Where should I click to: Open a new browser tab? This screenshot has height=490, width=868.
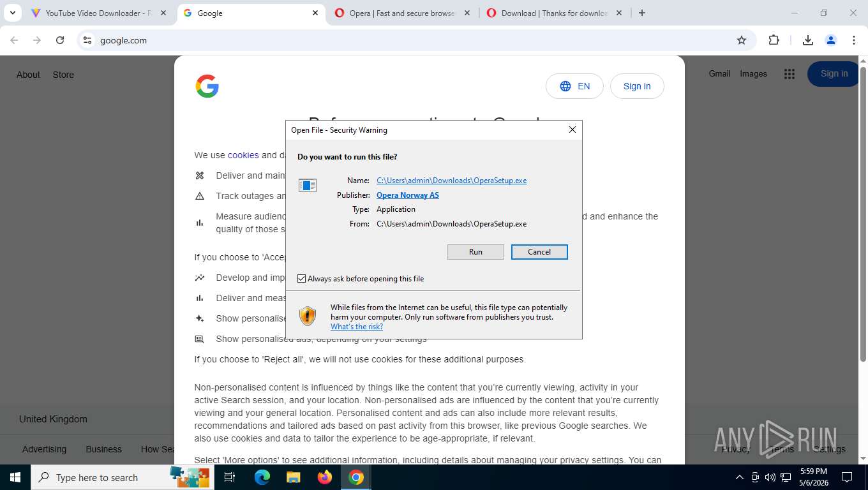pyautogui.click(x=642, y=13)
